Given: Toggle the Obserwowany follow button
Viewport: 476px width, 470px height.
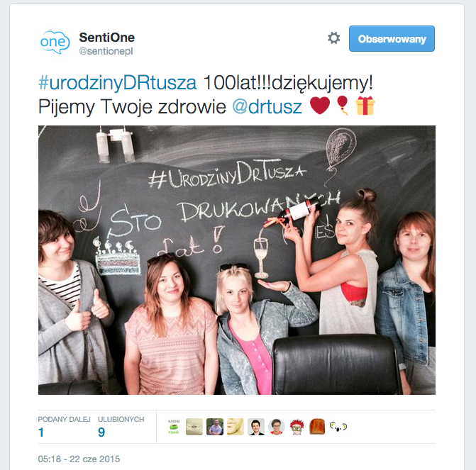Looking at the screenshot, I should coord(392,38).
